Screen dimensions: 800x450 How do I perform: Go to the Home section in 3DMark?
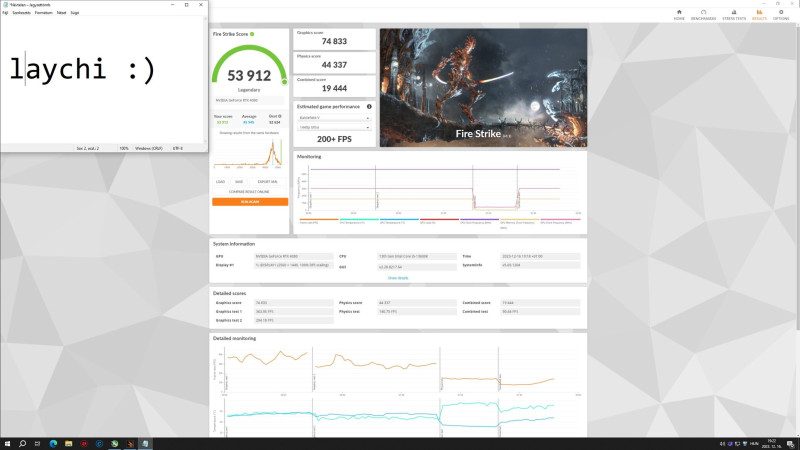point(679,15)
